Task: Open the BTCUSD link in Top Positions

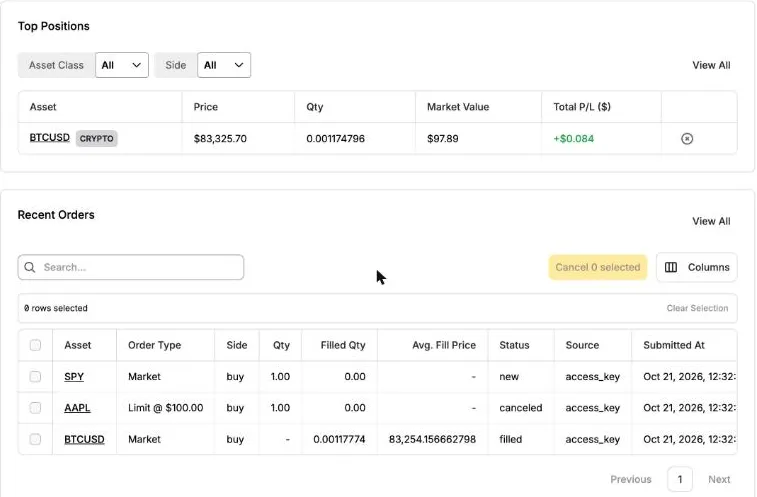Action: pos(49,138)
